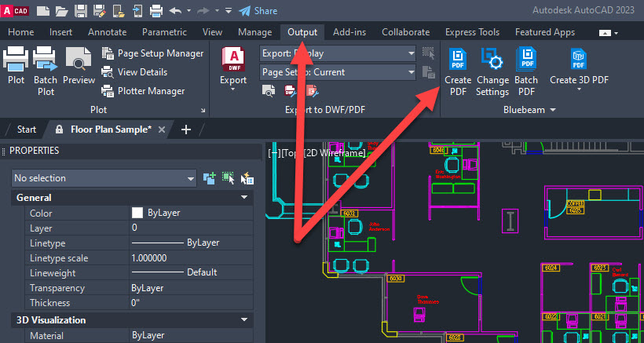Plot from Quick Access toolbar printer icon

156,11
